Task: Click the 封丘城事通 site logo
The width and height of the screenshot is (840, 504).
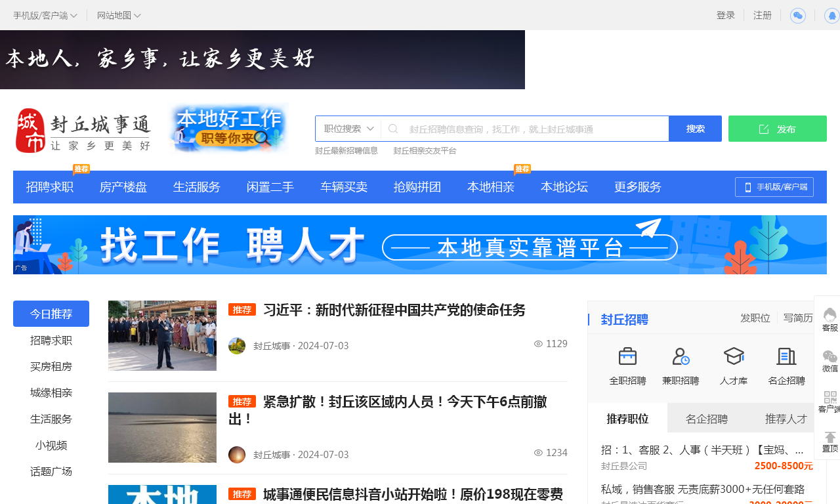Action: [83, 131]
